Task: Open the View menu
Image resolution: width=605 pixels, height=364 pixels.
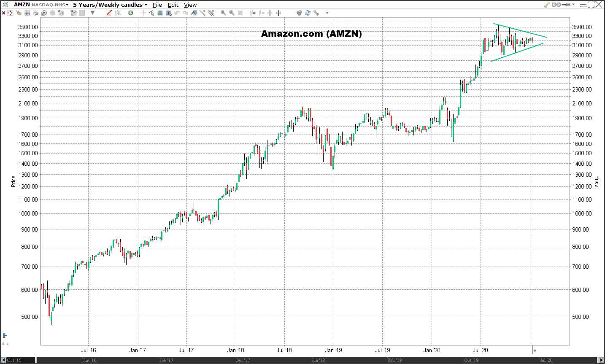Action: pos(190,5)
